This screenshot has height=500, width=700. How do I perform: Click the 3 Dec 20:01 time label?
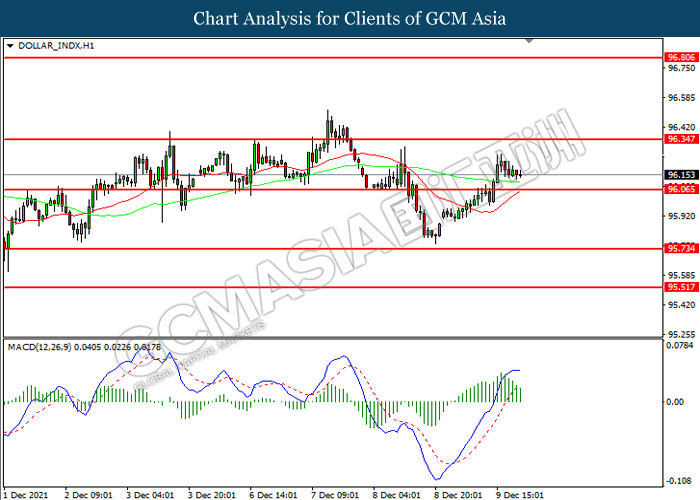coord(211,493)
